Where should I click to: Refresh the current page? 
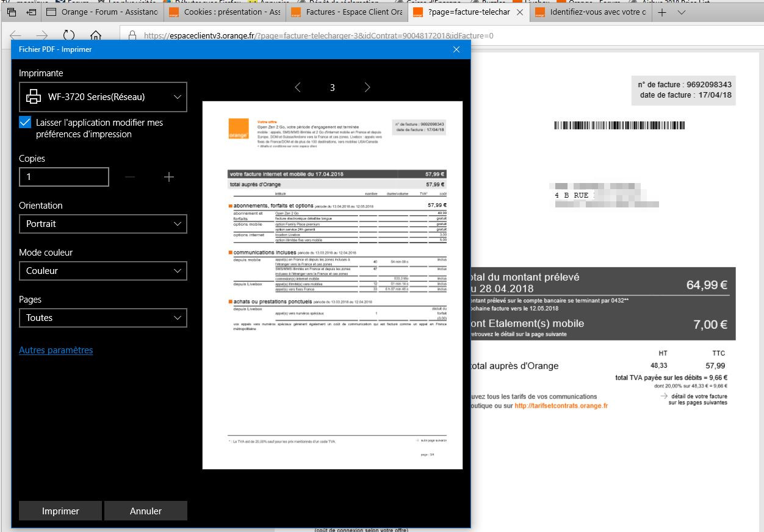[69, 35]
